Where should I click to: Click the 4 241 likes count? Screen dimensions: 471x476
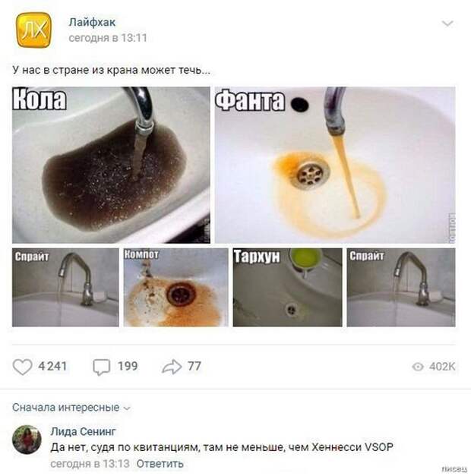[52, 366]
